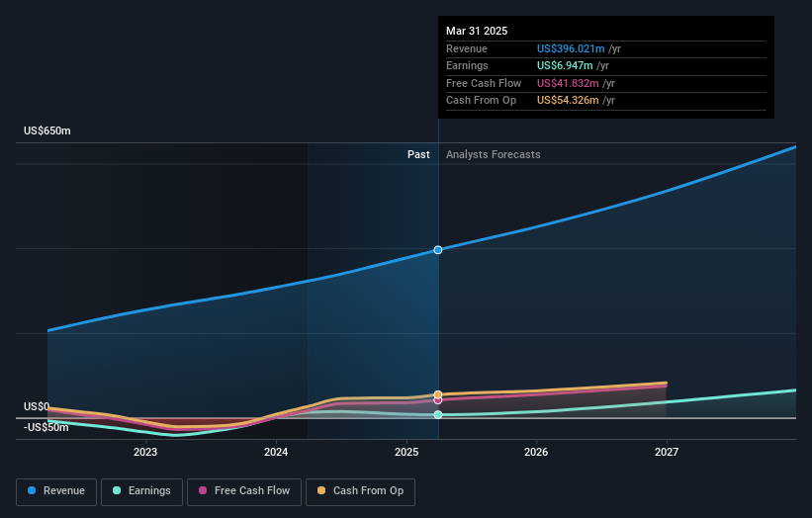The width and height of the screenshot is (812, 518).
Task: Click the Cash From Op label in tooltip
Action: (x=481, y=101)
